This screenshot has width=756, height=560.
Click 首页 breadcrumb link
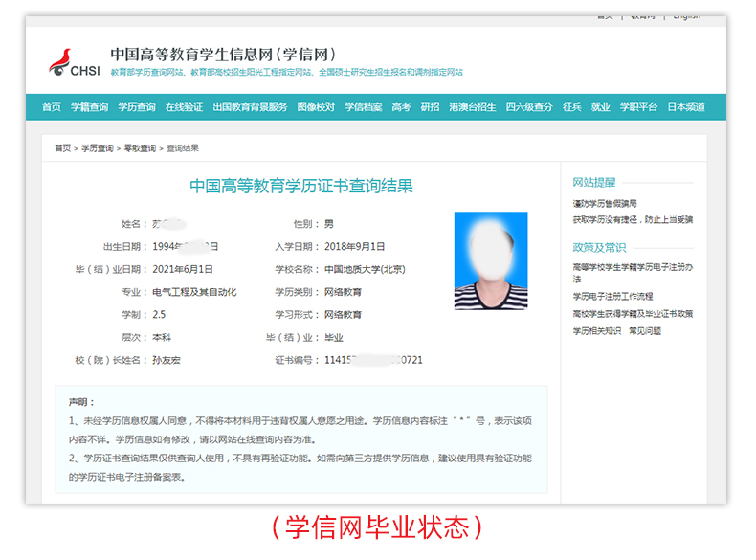pos(62,148)
